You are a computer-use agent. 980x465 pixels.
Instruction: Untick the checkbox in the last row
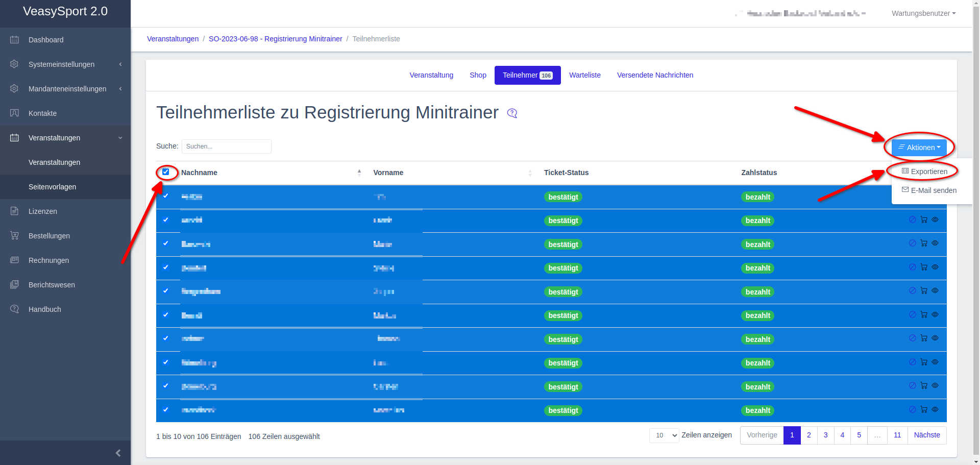(x=166, y=409)
